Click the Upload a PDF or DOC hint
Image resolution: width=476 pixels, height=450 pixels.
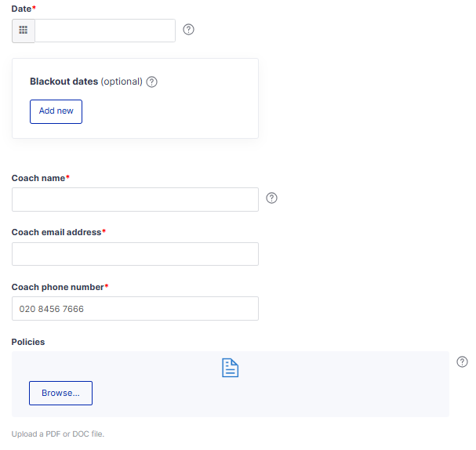(x=58, y=434)
